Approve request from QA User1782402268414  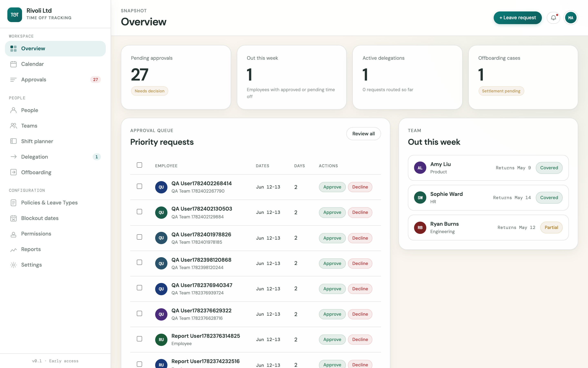(x=332, y=187)
